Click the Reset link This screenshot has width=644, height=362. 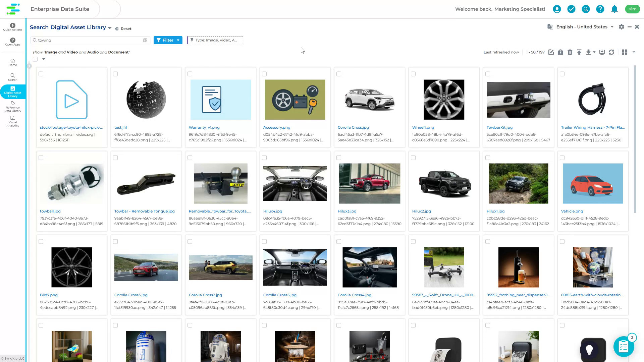(125, 28)
